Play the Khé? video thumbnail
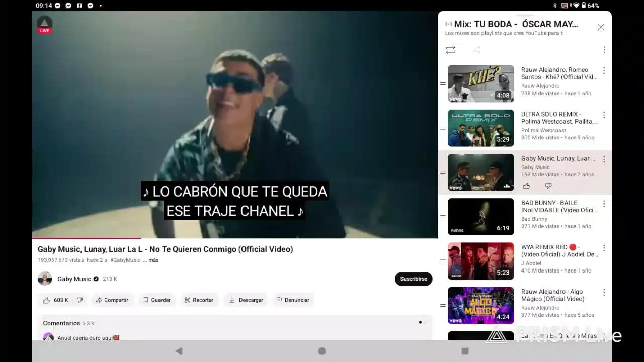 tap(481, 83)
